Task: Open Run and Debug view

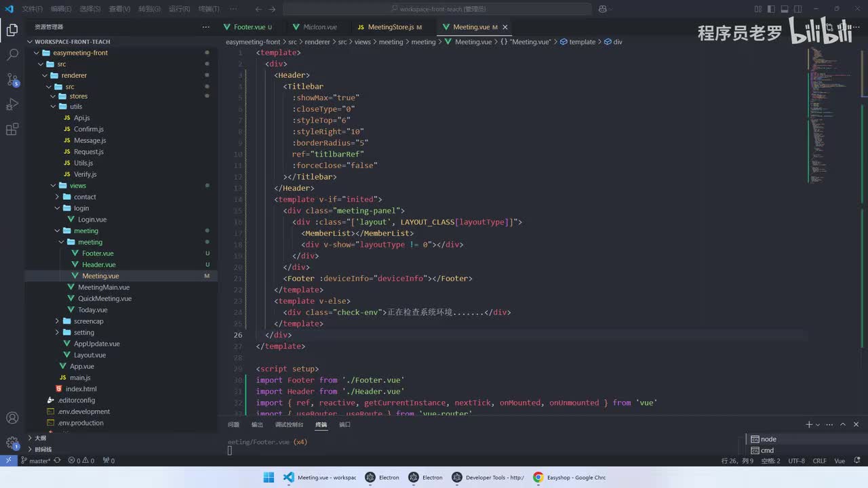Action: tap(12, 104)
